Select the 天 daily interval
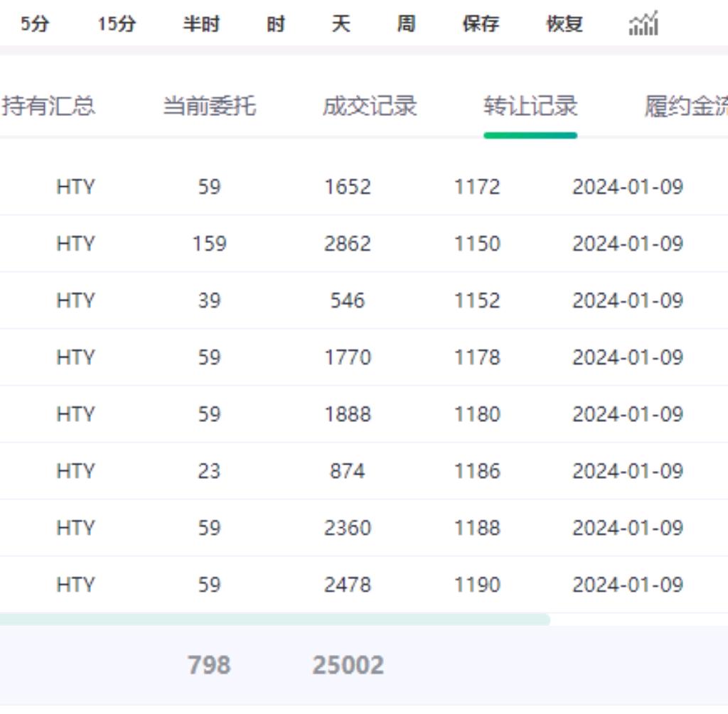The image size is (728, 714). [x=341, y=24]
